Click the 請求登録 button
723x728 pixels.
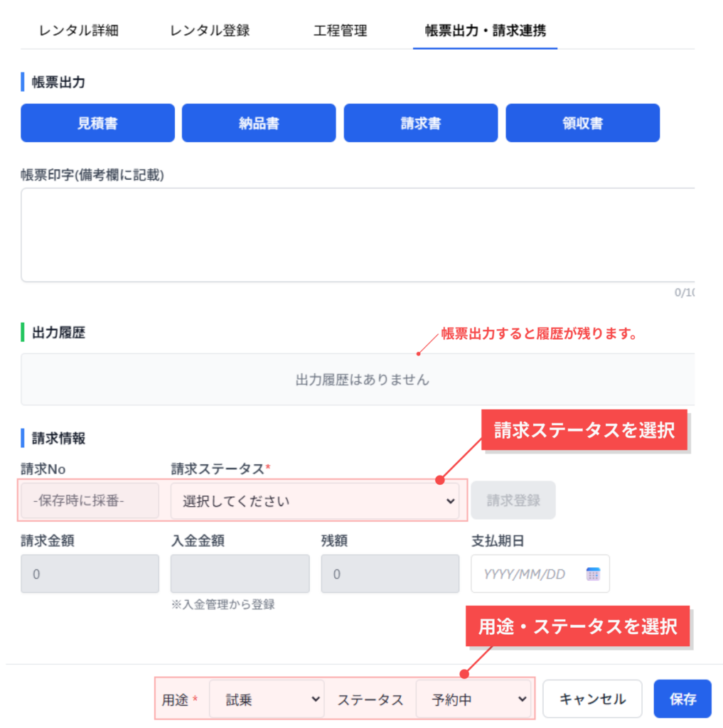[x=513, y=500]
